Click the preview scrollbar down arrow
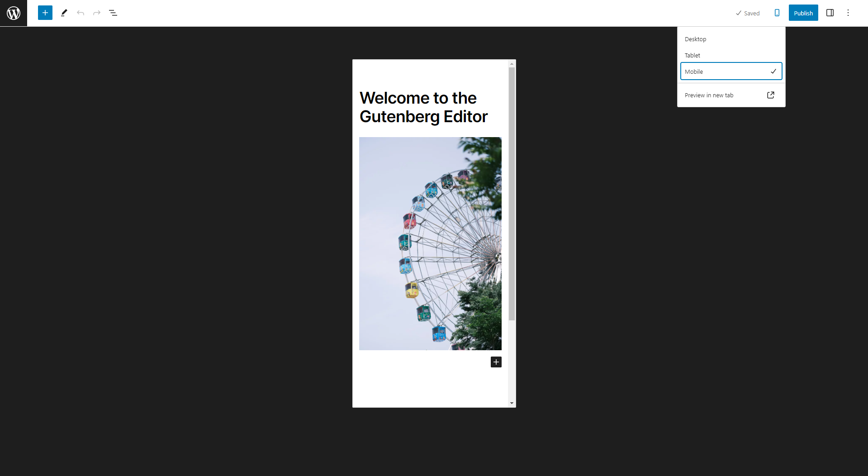This screenshot has height=476, width=868. [512, 403]
